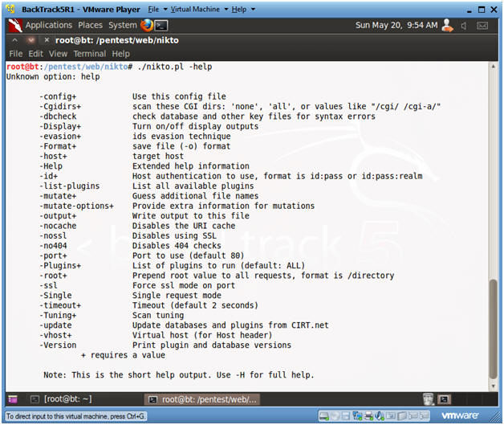The width and height of the screenshot is (504, 425).
Task: Click the terminal scrollbar up arrow
Action: pyautogui.click(x=493, y=66)
